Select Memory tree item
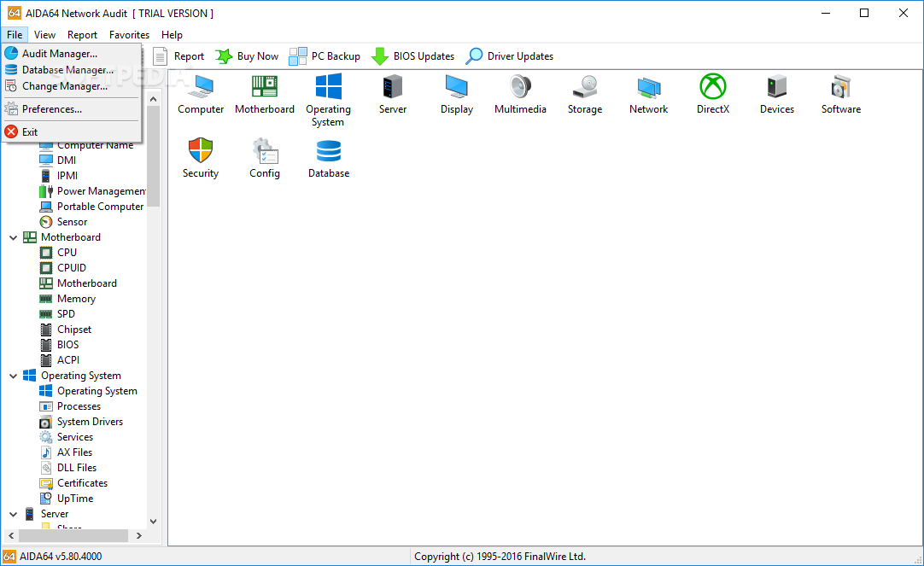 tap(67, 299)
